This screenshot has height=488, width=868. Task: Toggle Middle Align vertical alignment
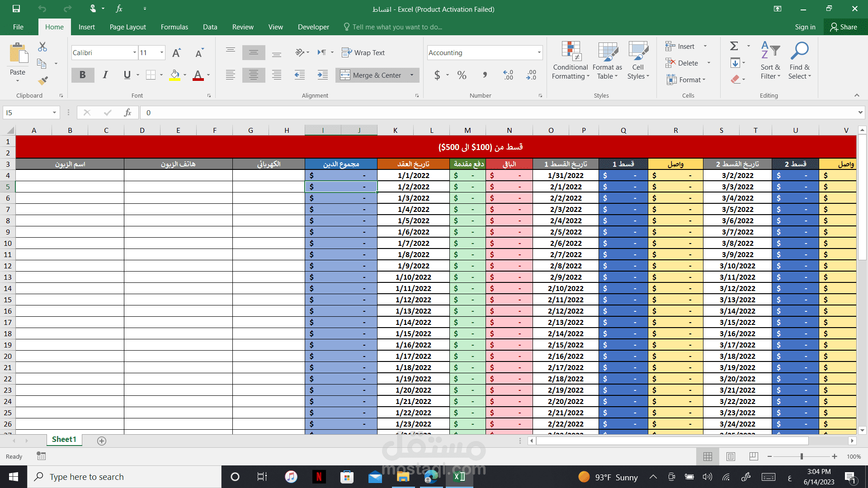click(254, 53)
